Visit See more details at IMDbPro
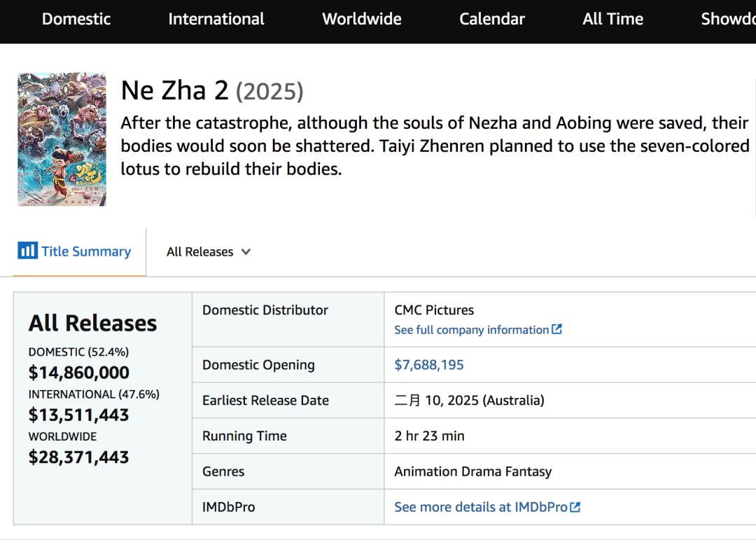The width and height of the screenshot is (756, 540). tap(480, 507)
